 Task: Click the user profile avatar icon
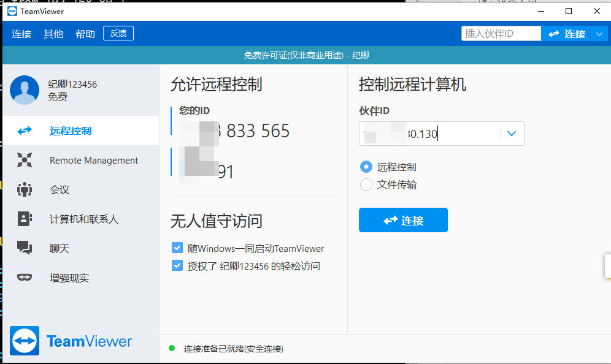click(x=25, y=90)
